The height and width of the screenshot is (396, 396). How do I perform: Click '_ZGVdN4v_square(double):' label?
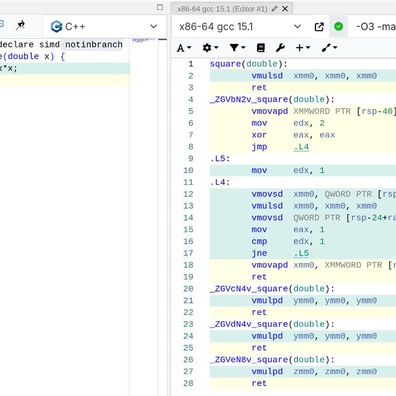[x=272, y=324]
